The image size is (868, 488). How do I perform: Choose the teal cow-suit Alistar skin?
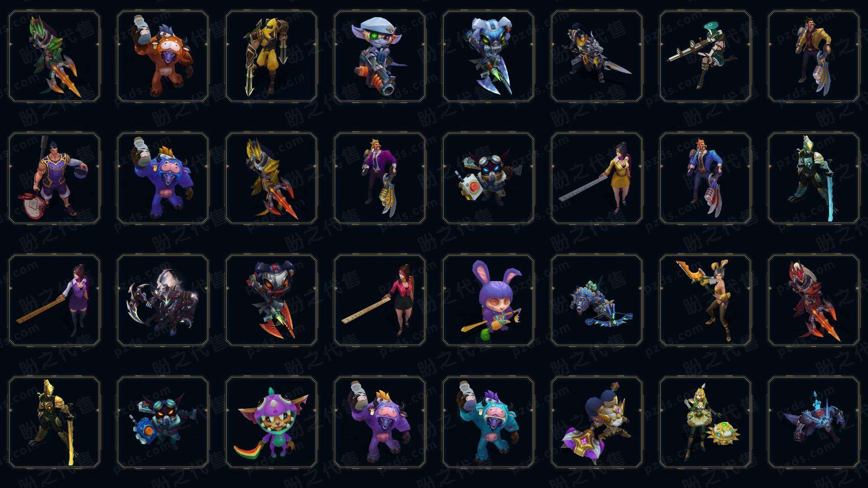488,422
